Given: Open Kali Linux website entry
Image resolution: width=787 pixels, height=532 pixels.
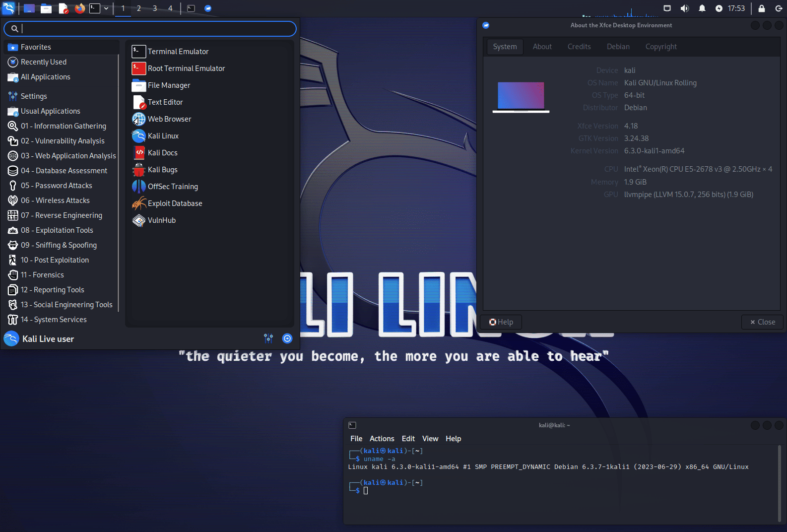Looking at the screenshot, I should [209, 136].
